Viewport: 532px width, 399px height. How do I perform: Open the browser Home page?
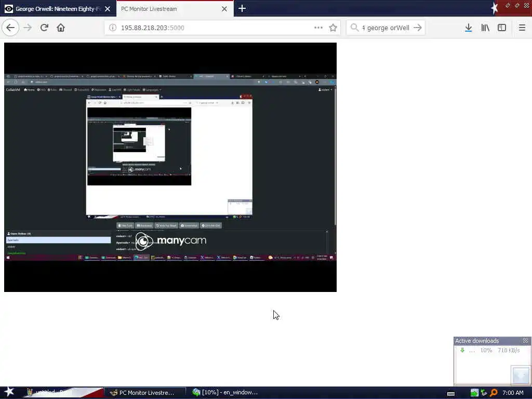(61, 28)
